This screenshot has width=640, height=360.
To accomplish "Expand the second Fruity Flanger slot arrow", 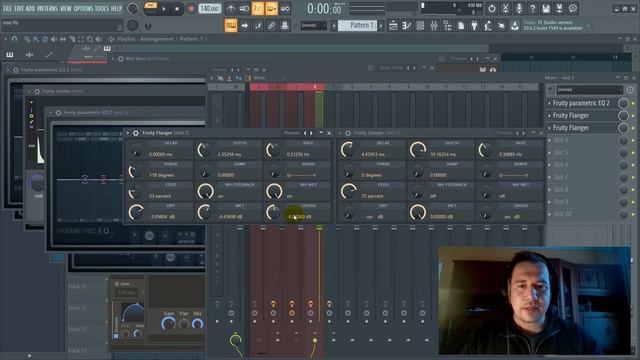I will (x=549, y=116).
